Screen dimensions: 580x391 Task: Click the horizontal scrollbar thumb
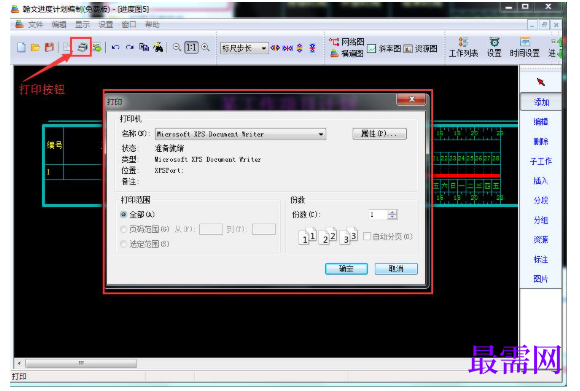point(81,363)
